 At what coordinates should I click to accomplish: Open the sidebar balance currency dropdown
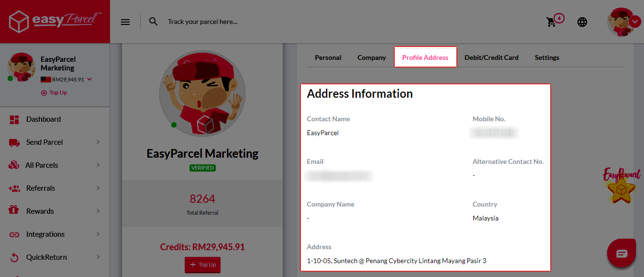click(x=89, y=80)
